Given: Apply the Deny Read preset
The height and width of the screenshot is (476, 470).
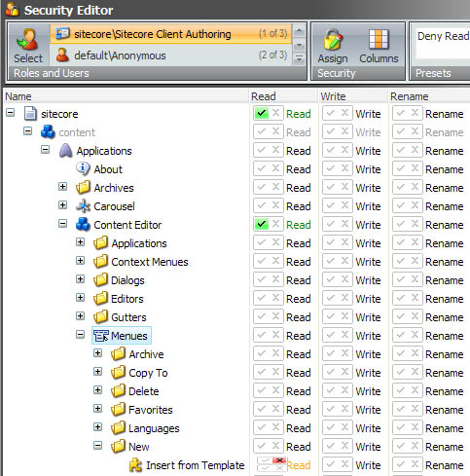Looking at the screenshot, I should point(443,36).
